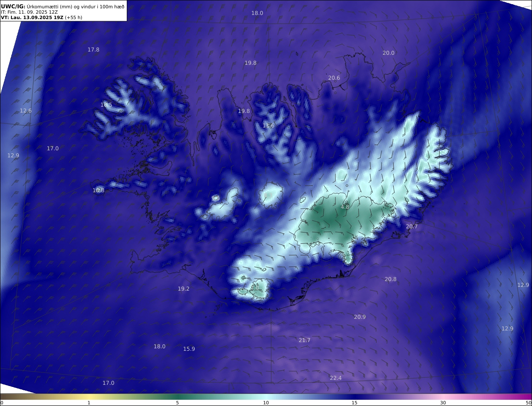Click the 12.6 value label
The width and height of the screenshot is (532, 406).
pyautogui.click(x=26, y=110)
